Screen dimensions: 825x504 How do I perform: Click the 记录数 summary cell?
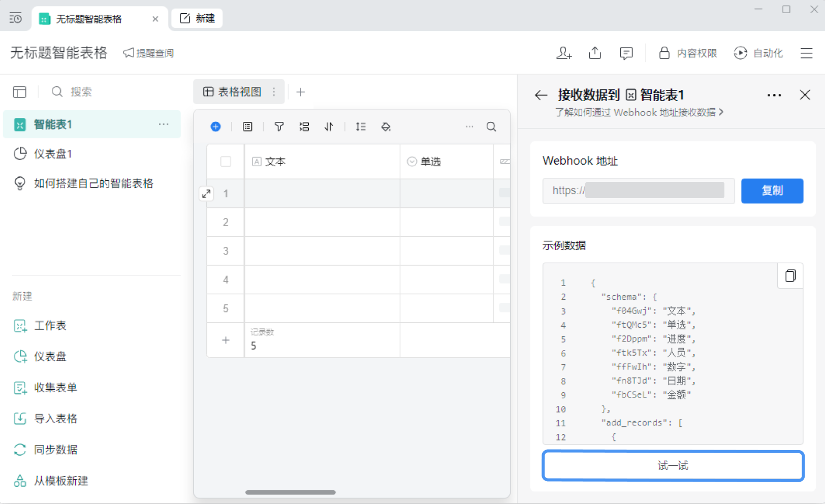coord(322,340)
